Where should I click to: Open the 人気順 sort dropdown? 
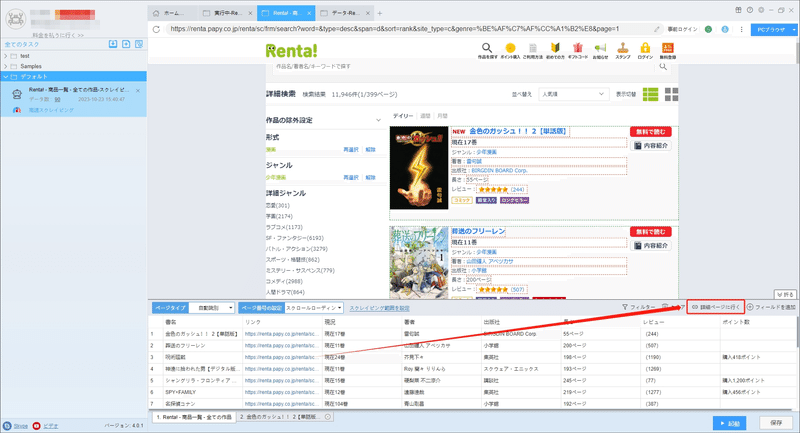coord(574,94)
